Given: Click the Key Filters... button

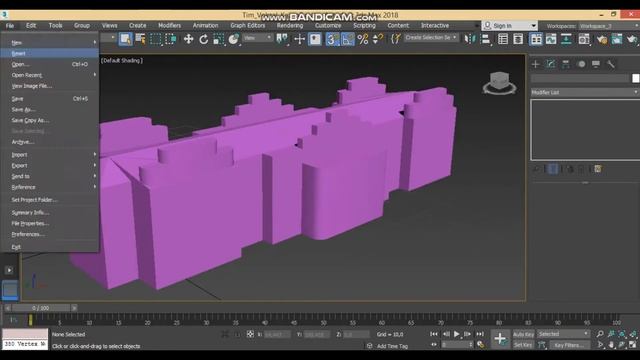Looking at the screenshot, I should coord(569,345).
